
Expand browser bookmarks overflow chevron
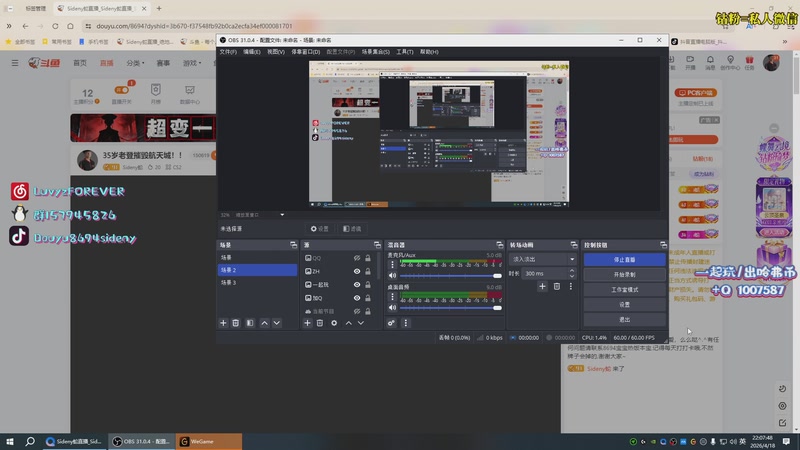[x=785, y=42]
